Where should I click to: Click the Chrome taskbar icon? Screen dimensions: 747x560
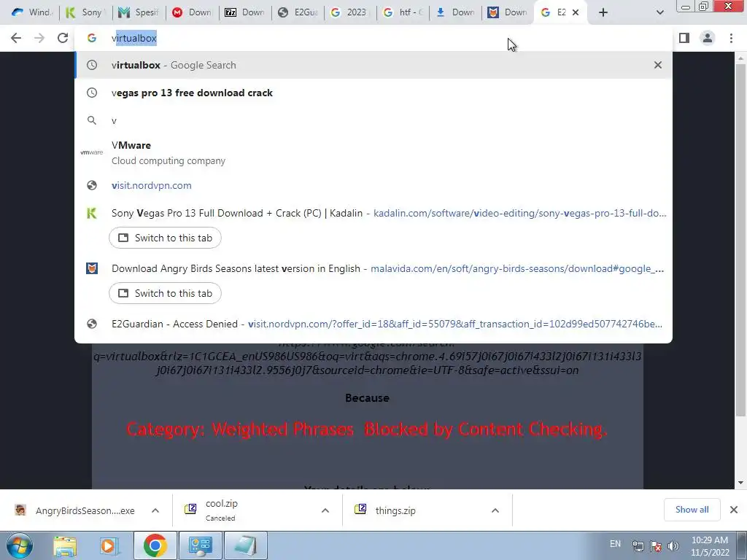[155, 545]
